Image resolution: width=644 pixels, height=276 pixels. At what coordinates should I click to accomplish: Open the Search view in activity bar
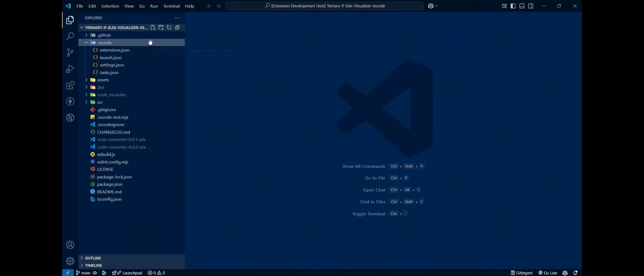click(x=70, y=36)
